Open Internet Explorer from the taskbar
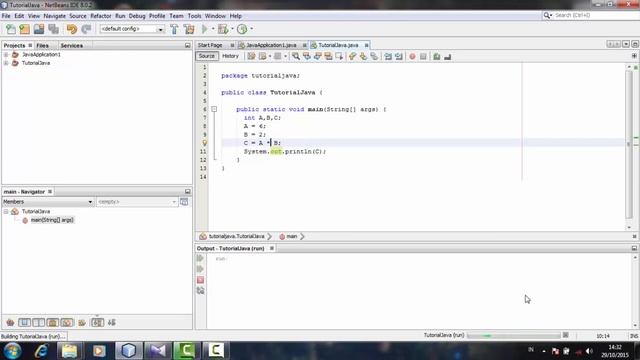 [41, 351]
